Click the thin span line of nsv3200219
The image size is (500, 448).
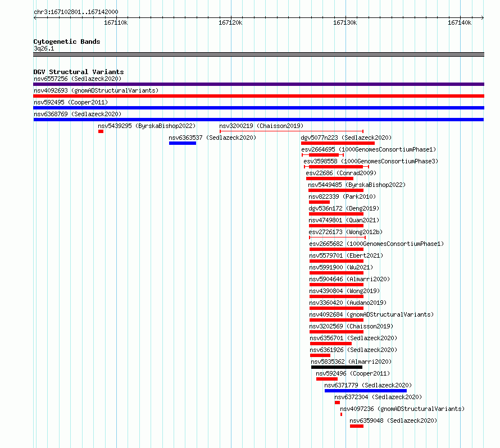[292, 131]
